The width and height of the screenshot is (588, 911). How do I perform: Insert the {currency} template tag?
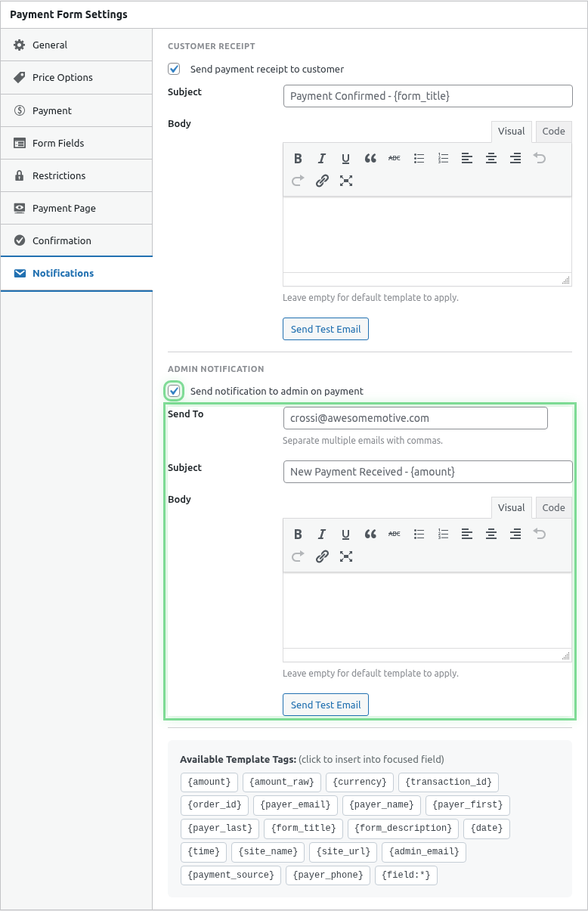click(x=360, y=782)
